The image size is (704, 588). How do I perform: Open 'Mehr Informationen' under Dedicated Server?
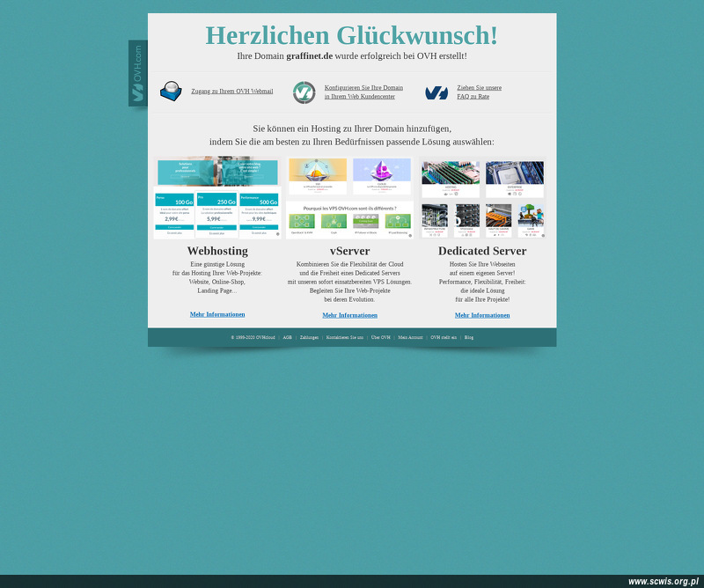pos(482,315)
